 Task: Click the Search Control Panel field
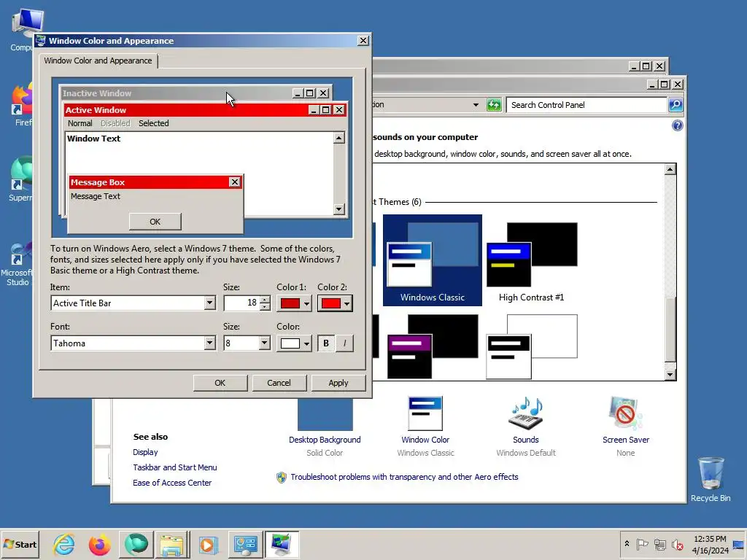tap(587, 105)
